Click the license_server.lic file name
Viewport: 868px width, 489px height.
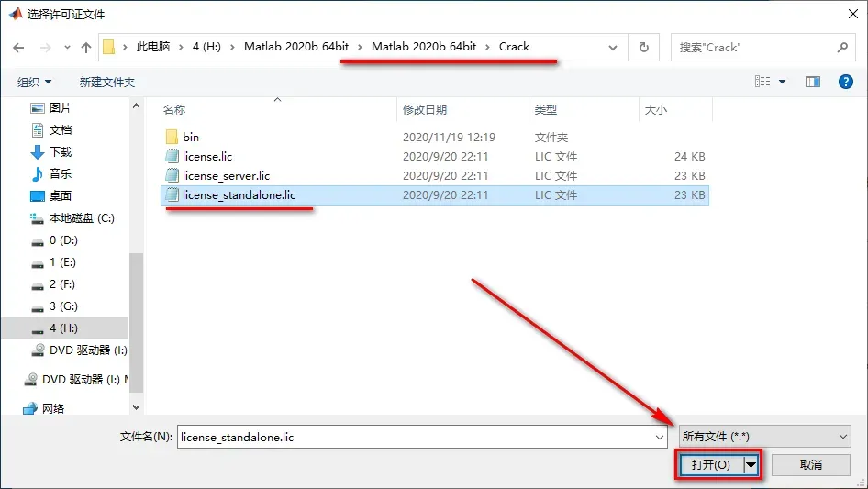pos(227,175)
